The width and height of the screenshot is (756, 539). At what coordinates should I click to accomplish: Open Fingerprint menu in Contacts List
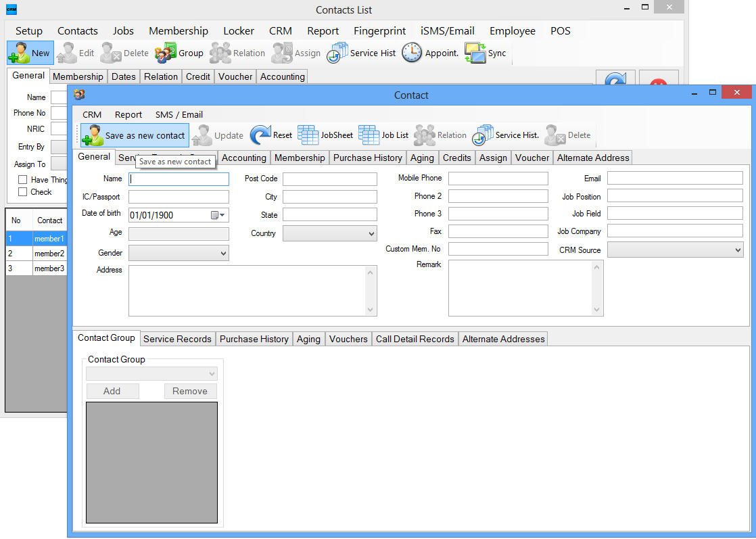[x=380, y=31]
